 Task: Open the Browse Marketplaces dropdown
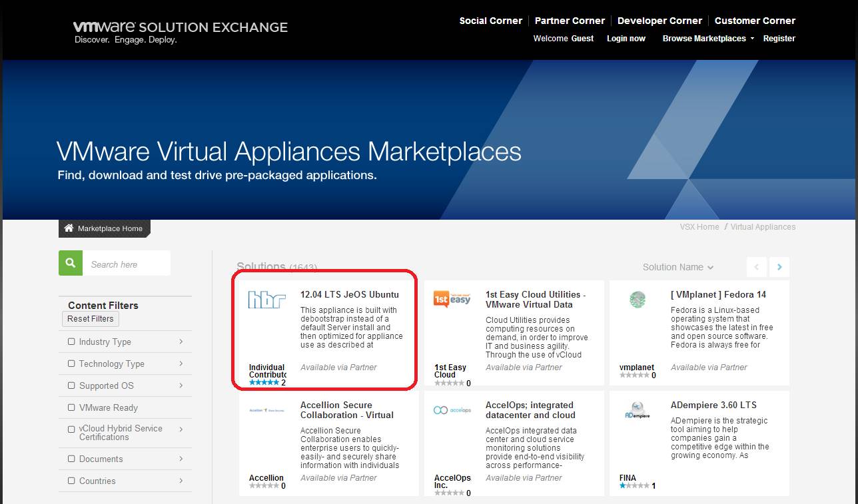[708, 39]
